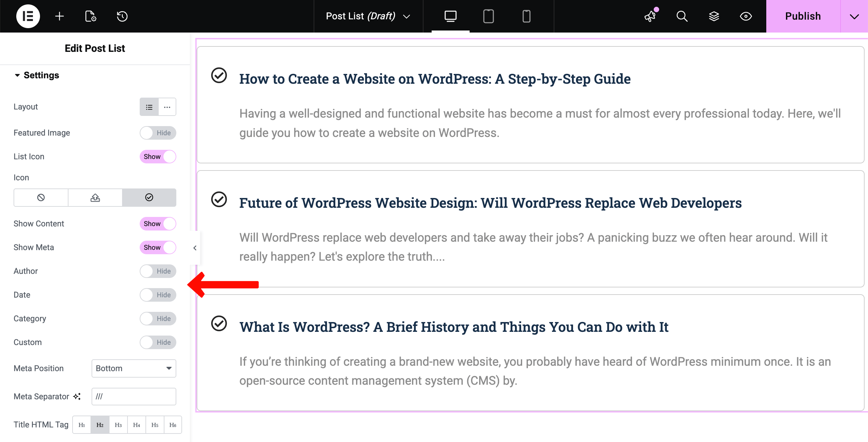Open the Meta Position dropdown
The width and height of the screenshot is (868, 442).
(x=133, y=368)
